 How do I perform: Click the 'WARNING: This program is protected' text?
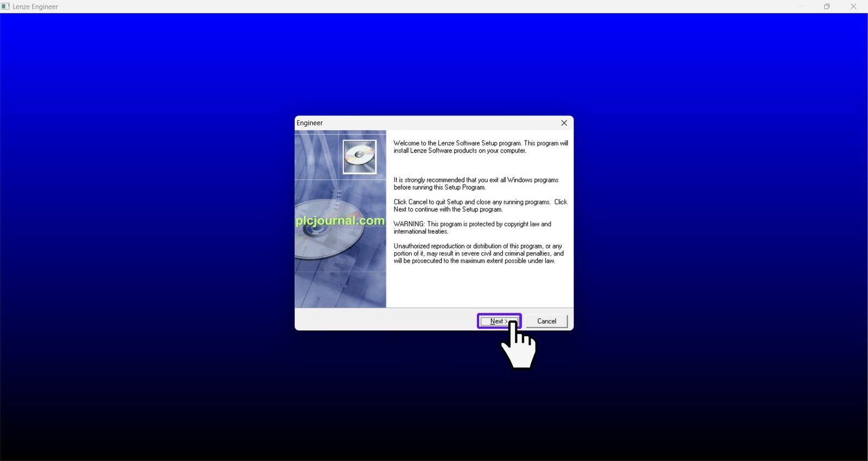click(472, 228)
